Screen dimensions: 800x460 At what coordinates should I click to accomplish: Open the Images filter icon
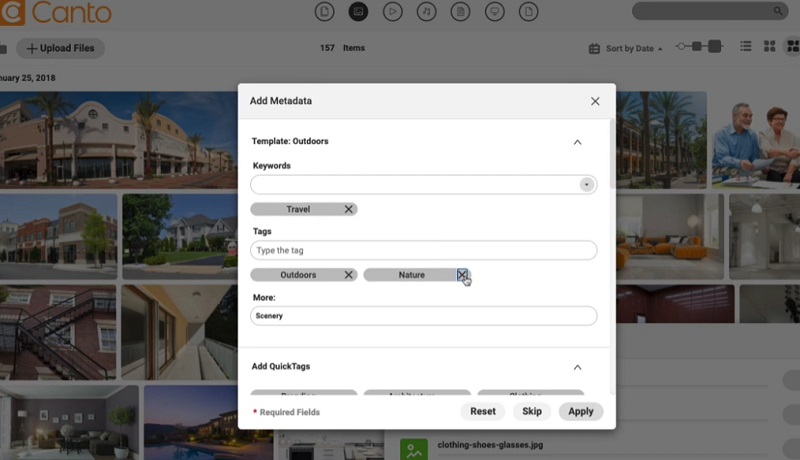pos(357,12)
